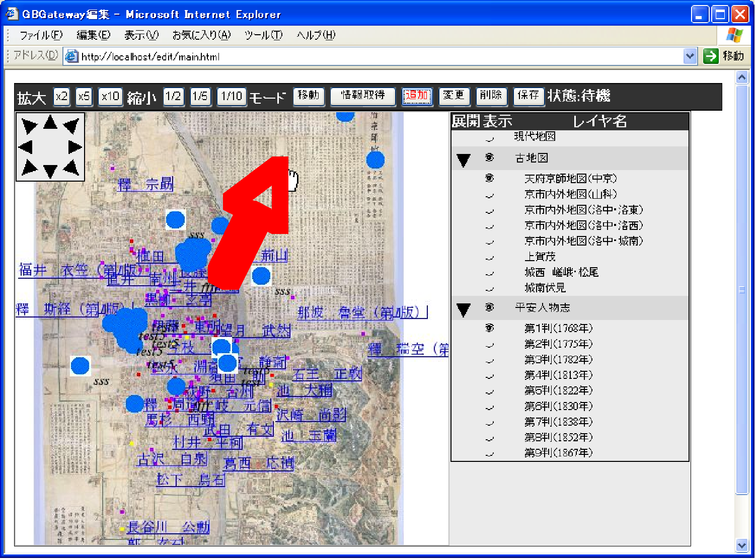Click the 保存 button
The height and width of the screenshot is (560, 755).
(528, 96)
